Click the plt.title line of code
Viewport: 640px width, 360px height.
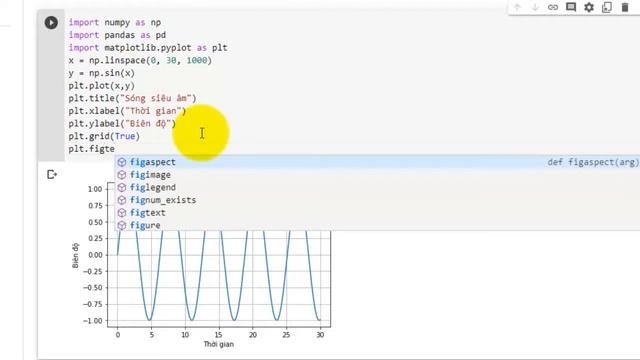pyautogui.click(x=132, y=98)
